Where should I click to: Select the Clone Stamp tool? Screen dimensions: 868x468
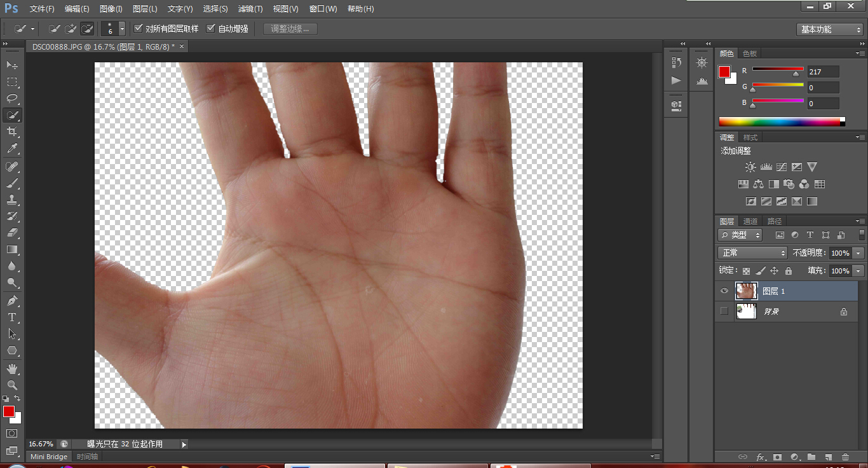(12, 200)
